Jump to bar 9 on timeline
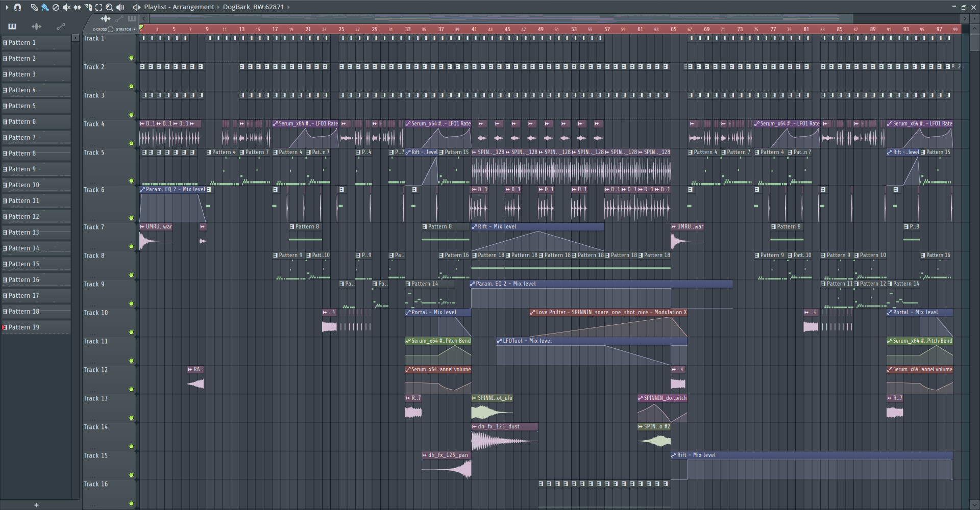 [x=207, y=29]
